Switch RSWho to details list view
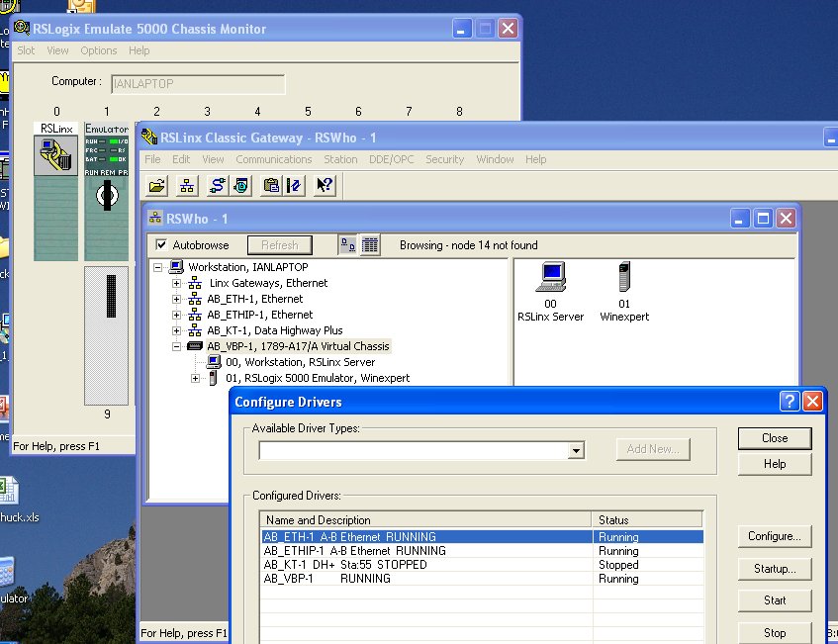This screenshot has width=838, height=644. pyautogui.click(x=370, y=245)
